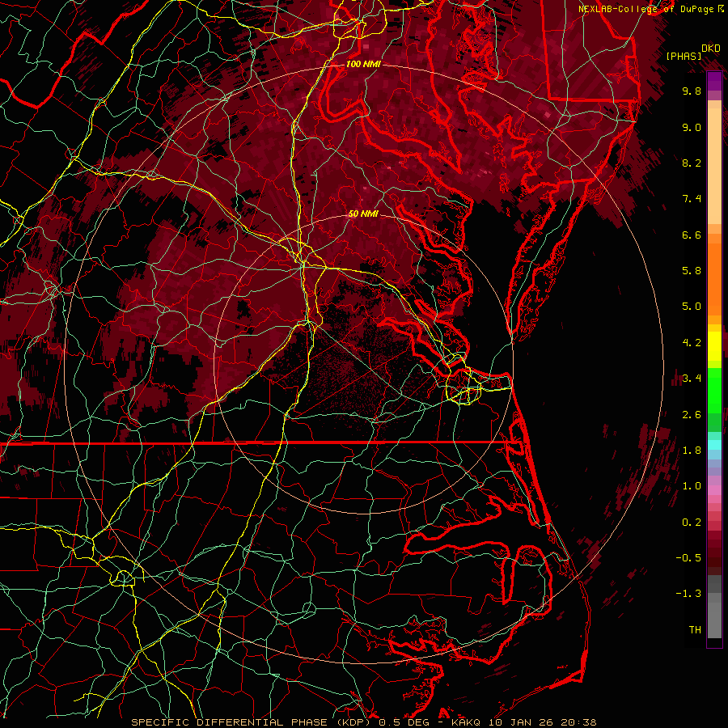
Task: Click the 7.4 legend value
Action: pyautogui.click(x=692, y=199)
